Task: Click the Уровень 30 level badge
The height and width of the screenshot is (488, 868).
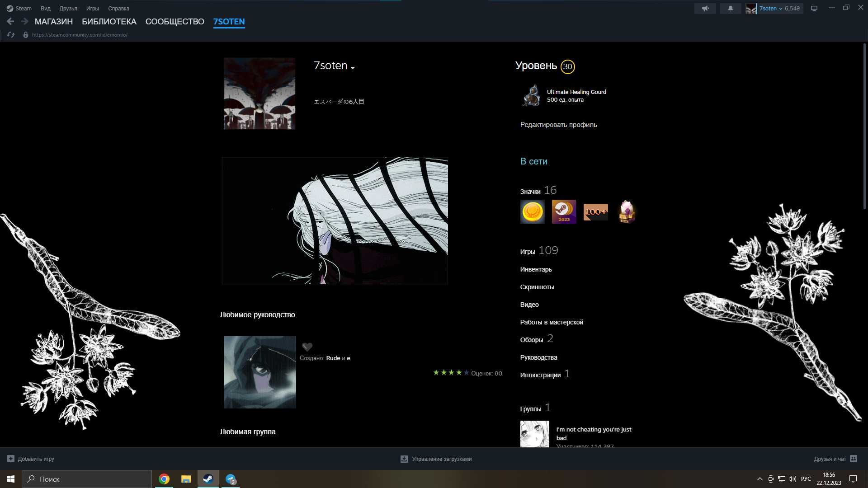Action: (567, 67)
